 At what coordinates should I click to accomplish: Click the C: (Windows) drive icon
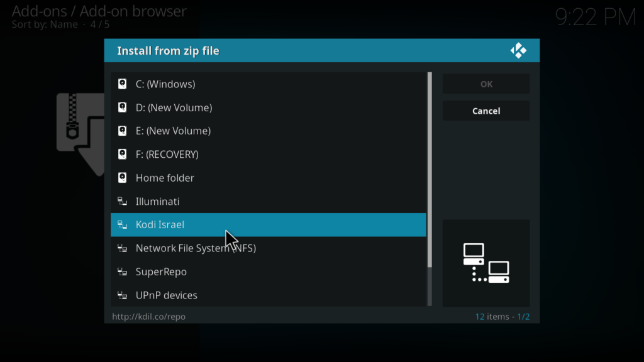tap(123, 84)
